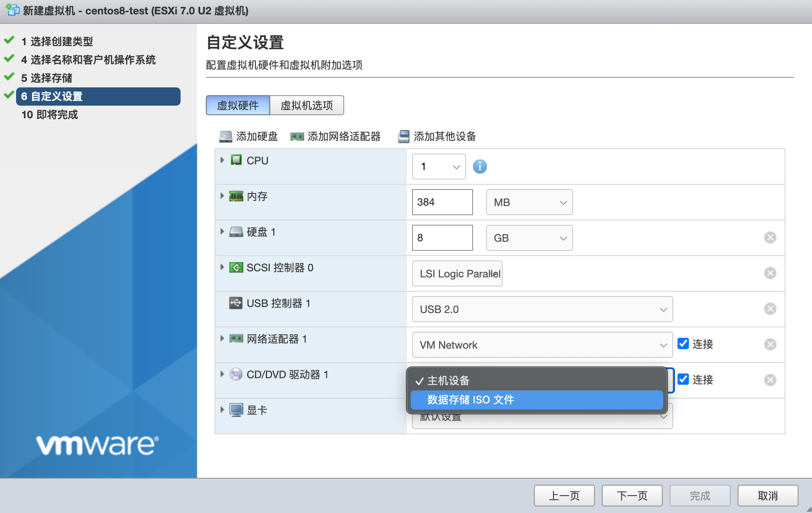
Task: Click the CD/DVD drive disc icon
Action: tap(236, 374)
